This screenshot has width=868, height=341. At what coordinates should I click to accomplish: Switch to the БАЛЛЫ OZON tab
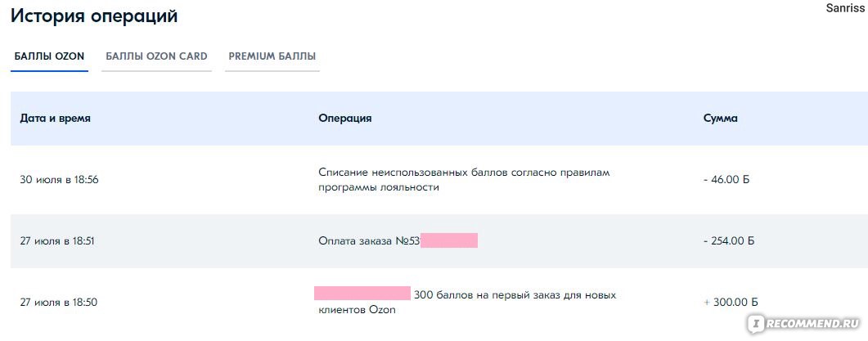pyautogui.click(x=49, y=56)
